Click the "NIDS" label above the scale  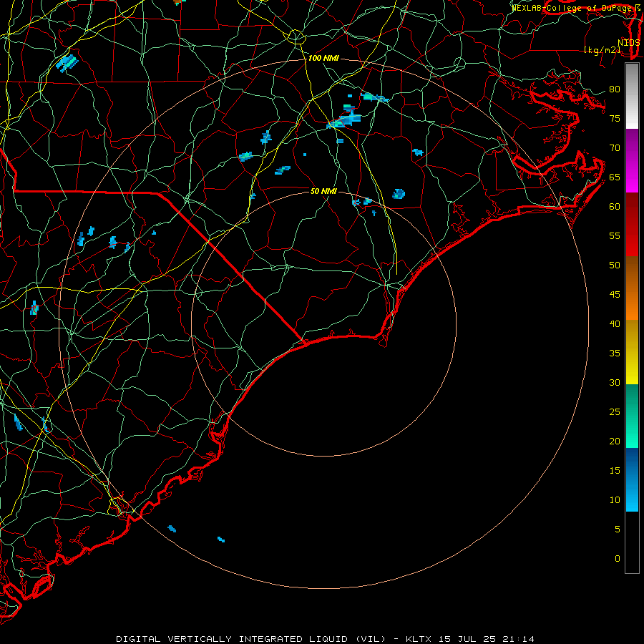click(629, 43)
